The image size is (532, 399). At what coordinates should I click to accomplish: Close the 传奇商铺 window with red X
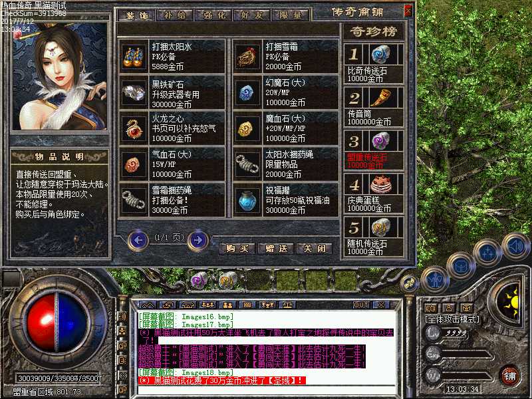click(408, 11)
